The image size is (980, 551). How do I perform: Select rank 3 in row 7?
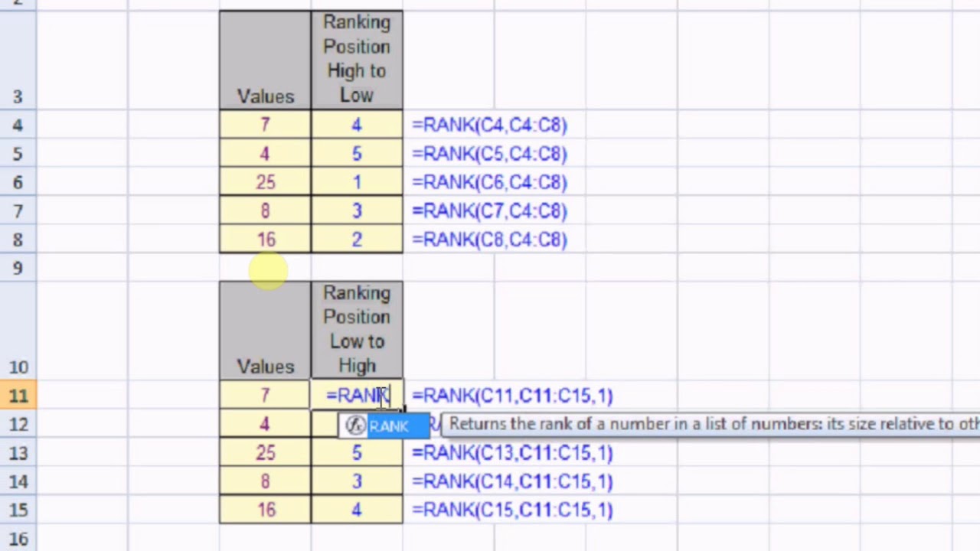click(x=357, y=211)
